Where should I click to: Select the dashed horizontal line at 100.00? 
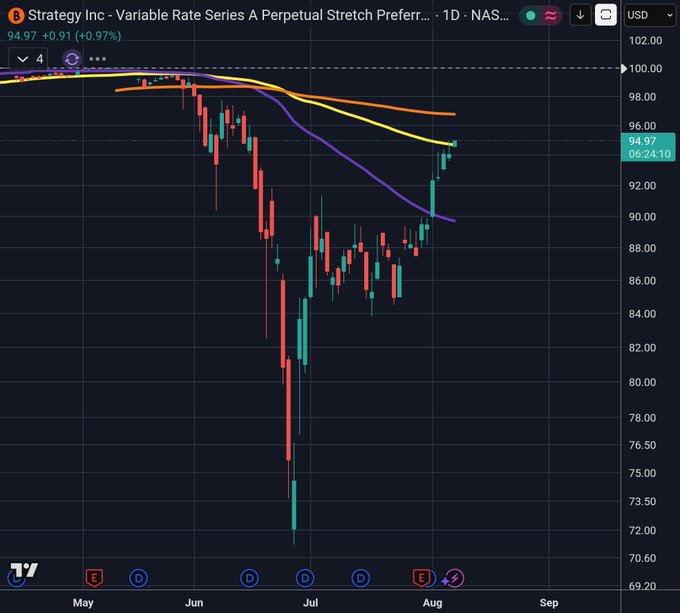(310, 68)
